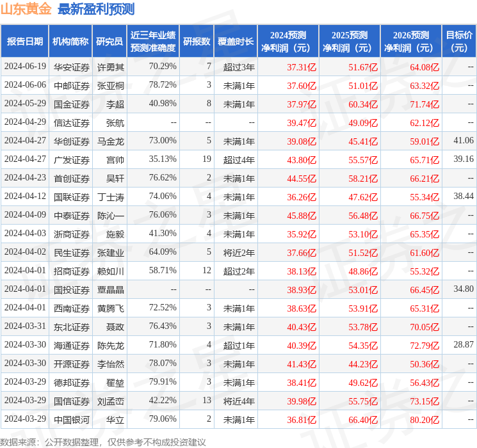Click target price 28.87
This screenshot has width=477, height=448.
464,344
